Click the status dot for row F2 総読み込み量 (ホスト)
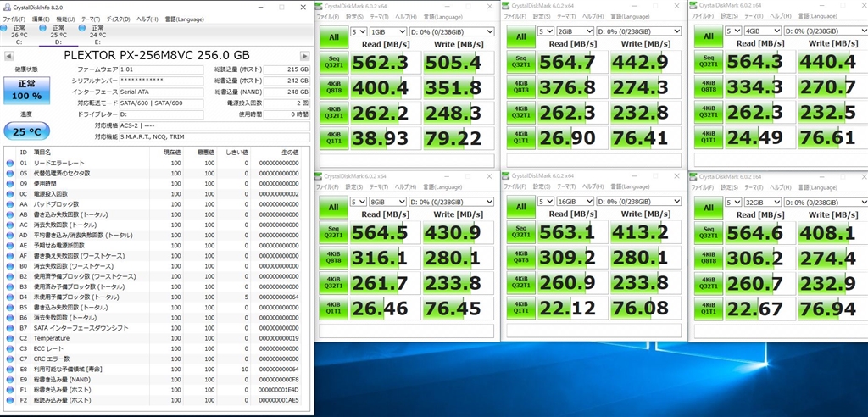The image size is (868, 417). point(9,400)
